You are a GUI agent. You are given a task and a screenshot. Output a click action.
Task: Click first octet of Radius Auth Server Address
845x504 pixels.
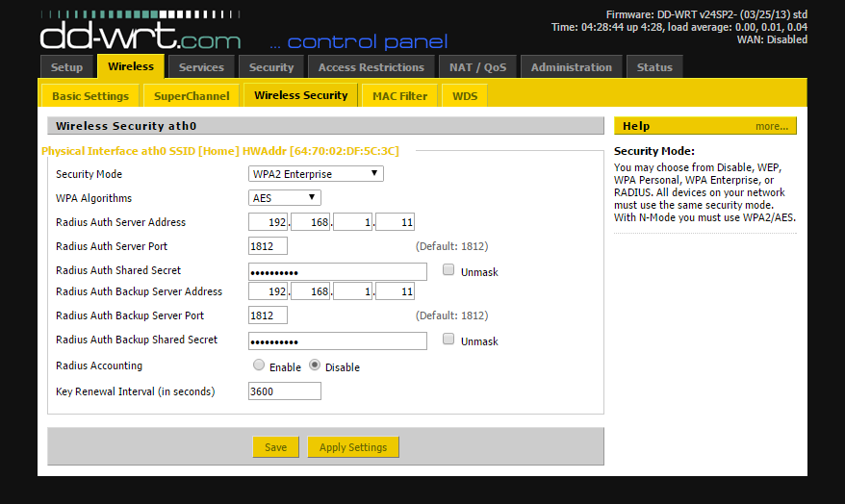coord(269,222)
